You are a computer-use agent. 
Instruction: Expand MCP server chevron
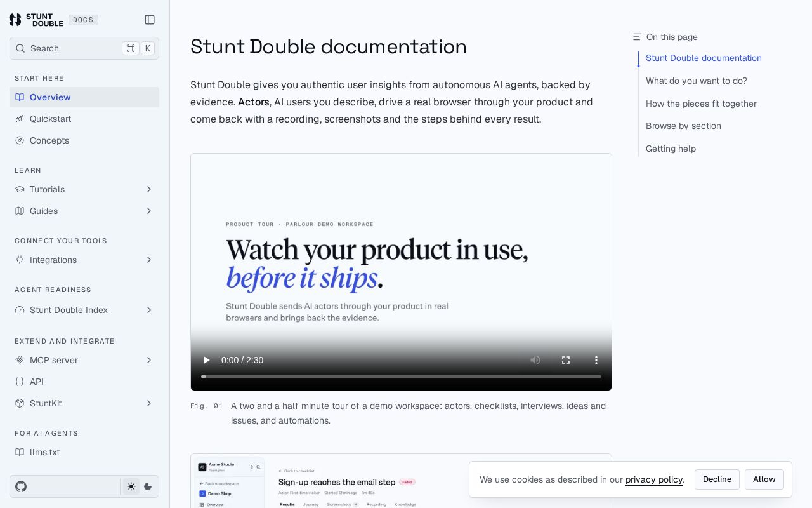[149, 360]
